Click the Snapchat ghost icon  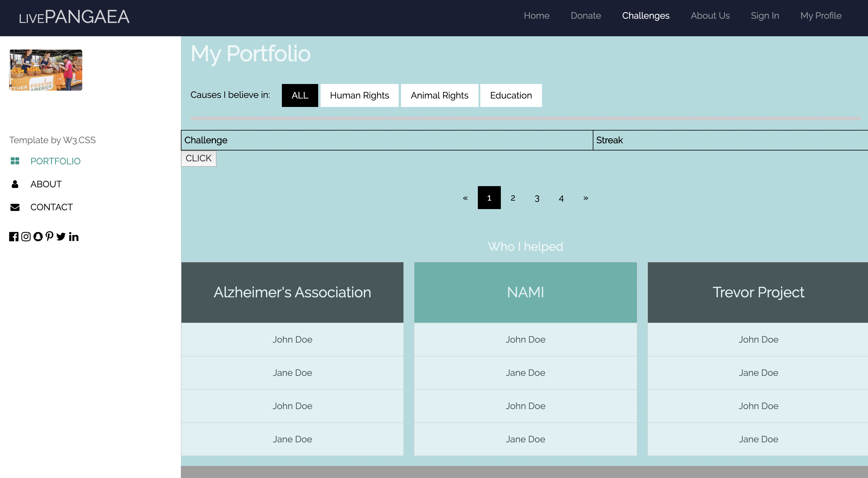38,237
